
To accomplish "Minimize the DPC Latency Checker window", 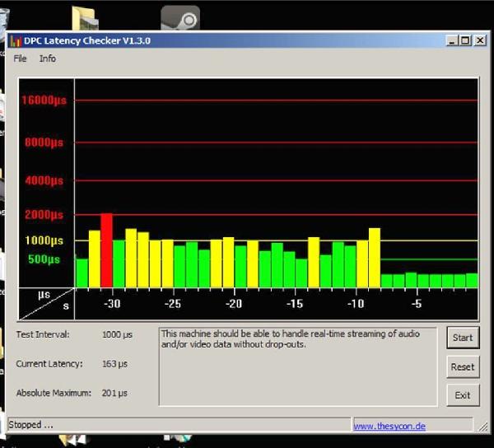I will coord(452,40).
